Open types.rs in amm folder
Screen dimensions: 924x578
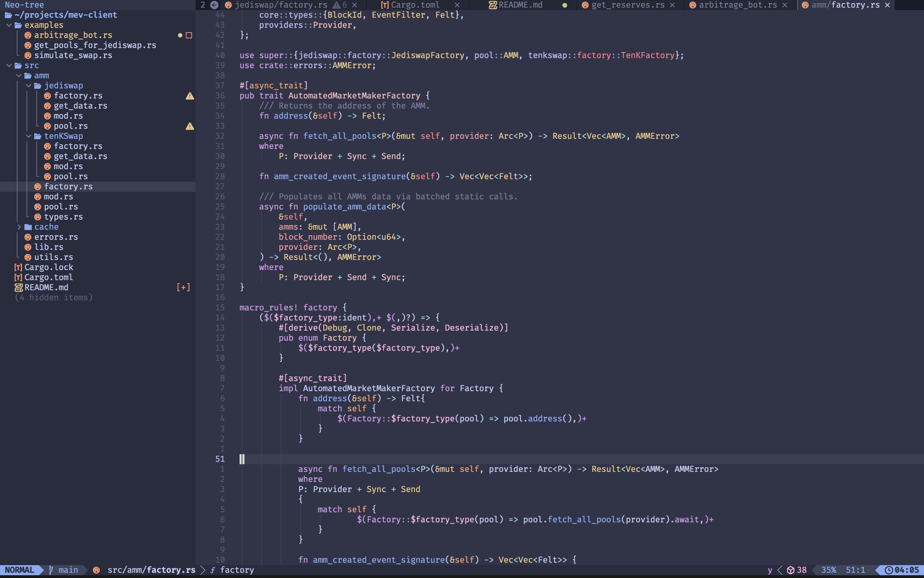tap(63, 217)
